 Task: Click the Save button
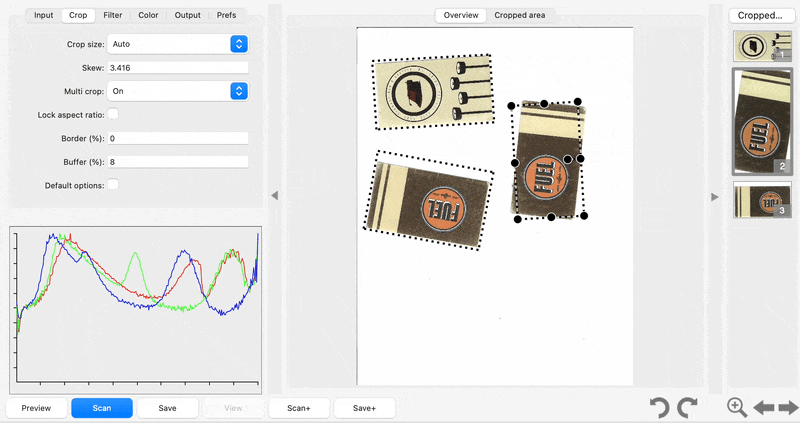coord(167,408)
